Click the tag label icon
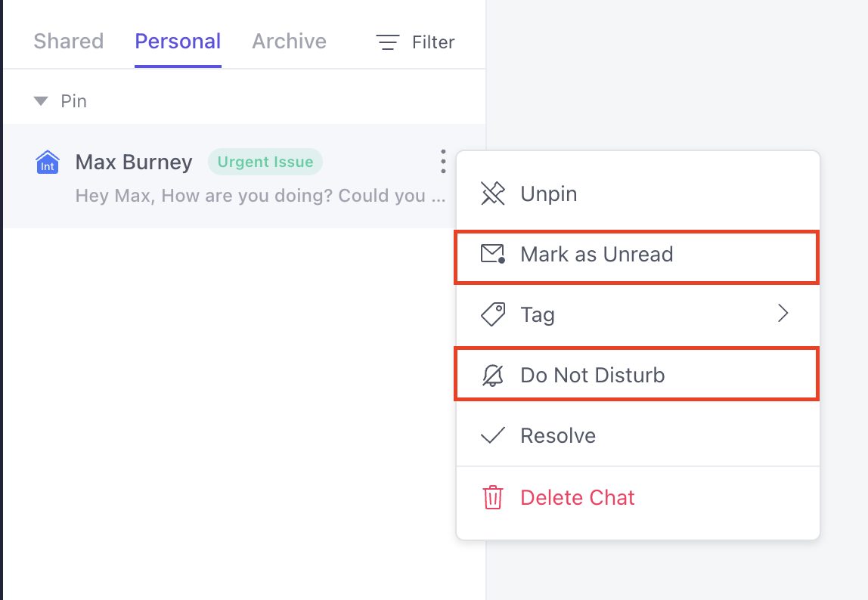The width and height of the screenshot is (868, 600). [x=493, y=314]
